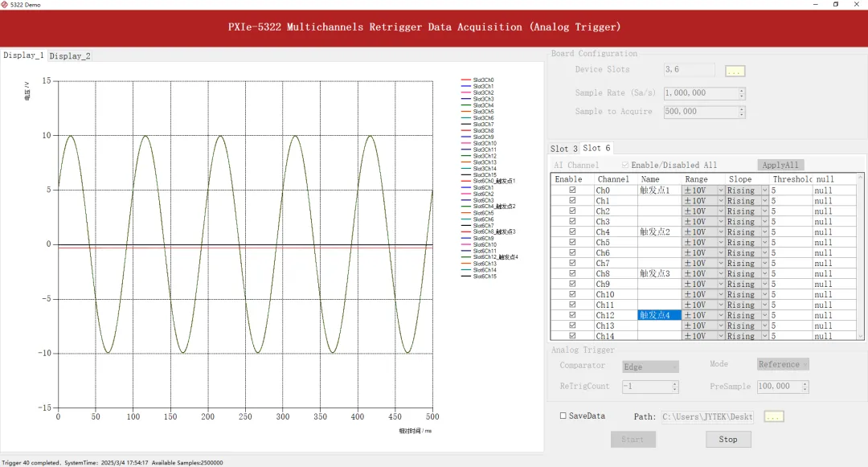The width and height of the screenshot is (868, 467).
Task: Decrease Sample to Acquire with the down arrow
Action: [x=742, y=114]
